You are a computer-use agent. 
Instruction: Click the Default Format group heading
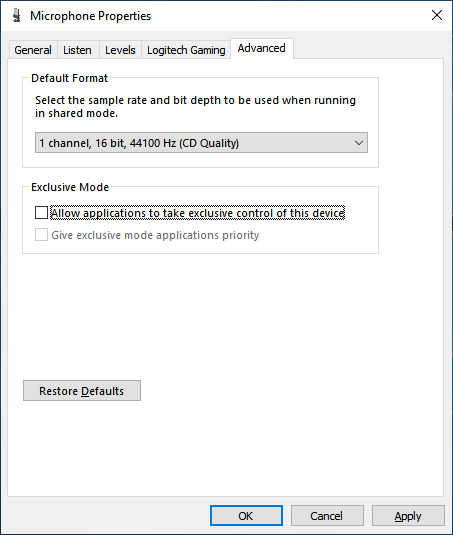point(70,78)
